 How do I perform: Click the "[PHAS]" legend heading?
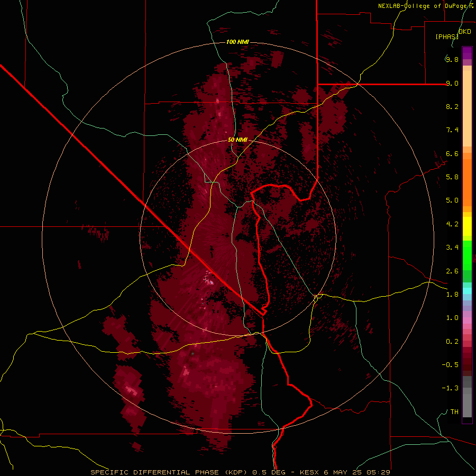click(x=447, y=36)
